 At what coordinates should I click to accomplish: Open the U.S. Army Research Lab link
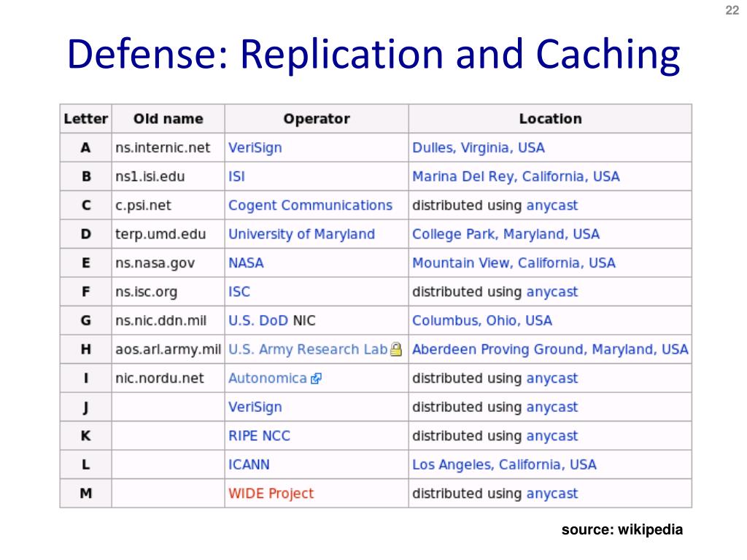point(309,349)
